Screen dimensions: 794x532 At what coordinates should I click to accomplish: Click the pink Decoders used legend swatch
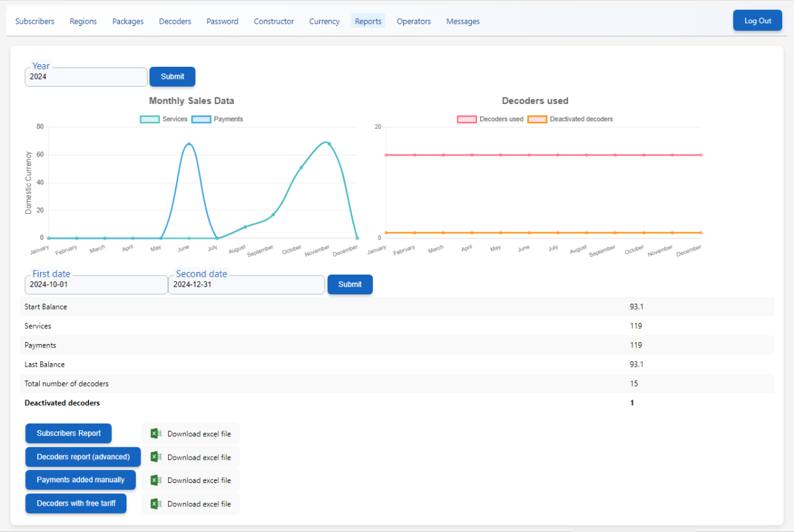pyautogui.click(x=466, y=119)
